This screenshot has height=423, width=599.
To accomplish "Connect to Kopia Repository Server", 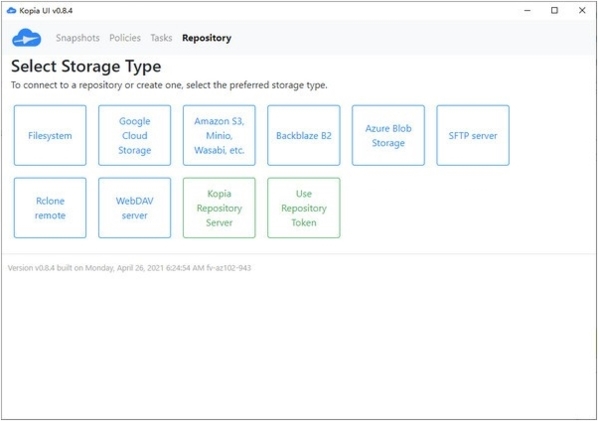I will click(x=219, y=208).
